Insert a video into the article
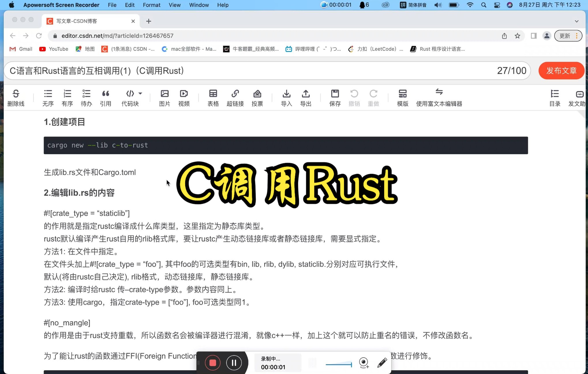Screen dimensions: 588x374 (x=183, y=98)
